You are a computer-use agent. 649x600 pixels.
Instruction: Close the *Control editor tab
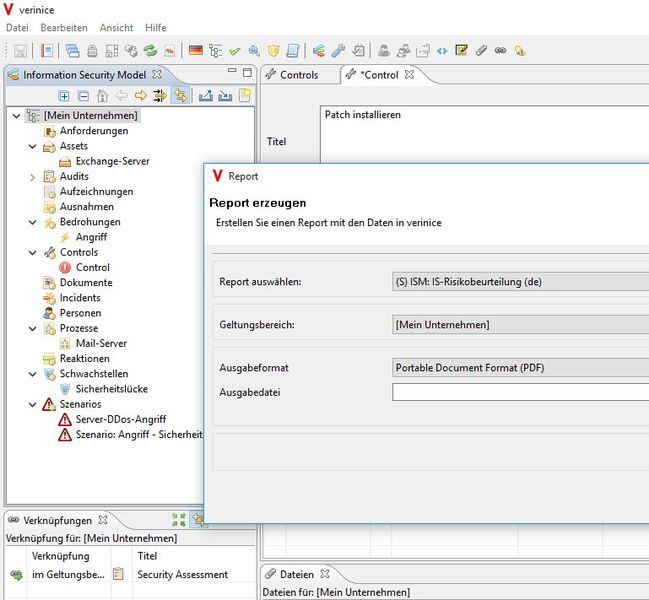[409, 74]
